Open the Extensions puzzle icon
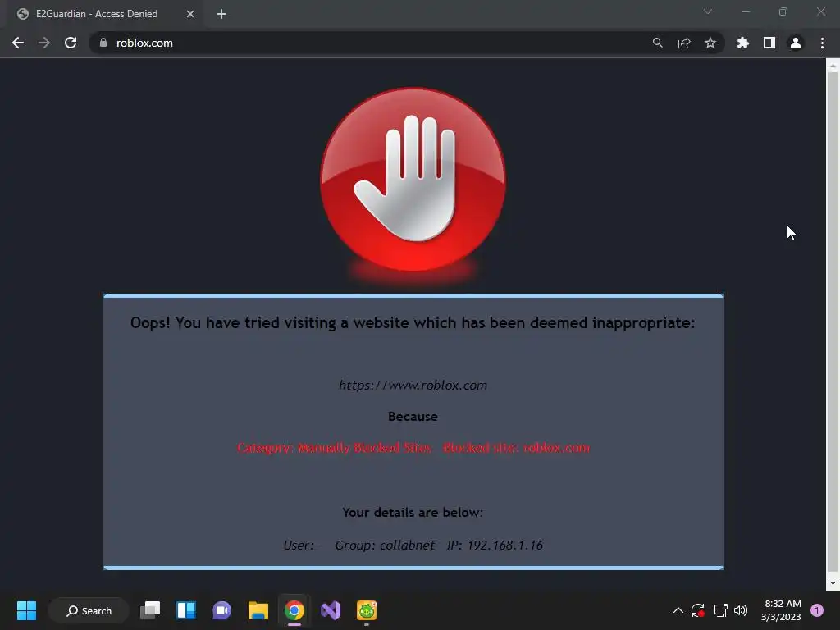840x630 pixels. coord(743,43)
